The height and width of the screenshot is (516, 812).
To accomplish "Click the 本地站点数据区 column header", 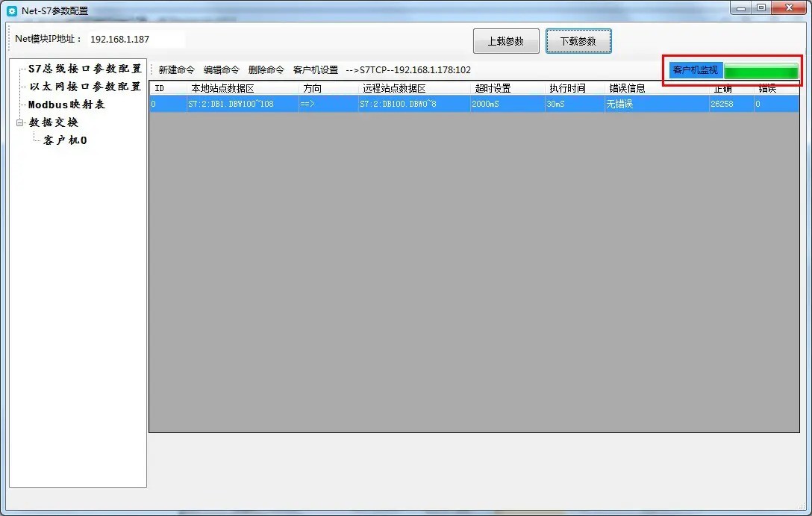I will click(223, 89).
